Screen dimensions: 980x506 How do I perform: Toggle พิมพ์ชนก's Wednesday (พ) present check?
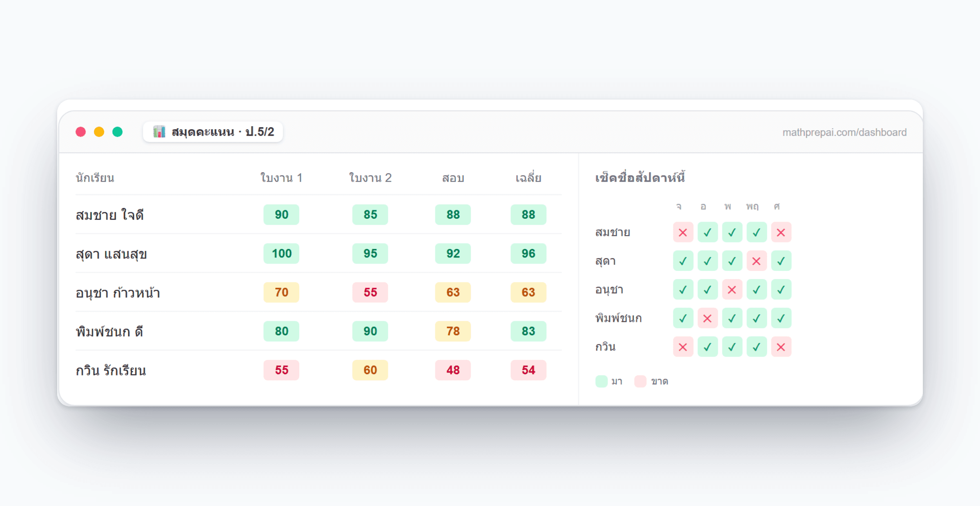[x=732, y=318]
